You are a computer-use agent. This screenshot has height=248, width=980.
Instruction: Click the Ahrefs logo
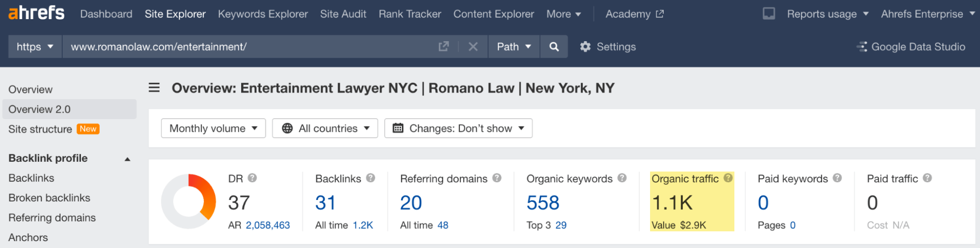36,13
